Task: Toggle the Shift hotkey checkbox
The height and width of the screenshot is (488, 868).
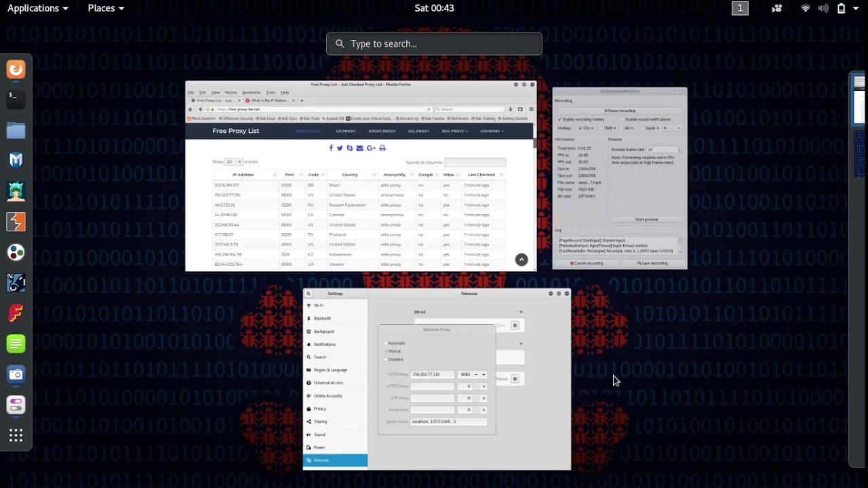Action: coord(601,128)
